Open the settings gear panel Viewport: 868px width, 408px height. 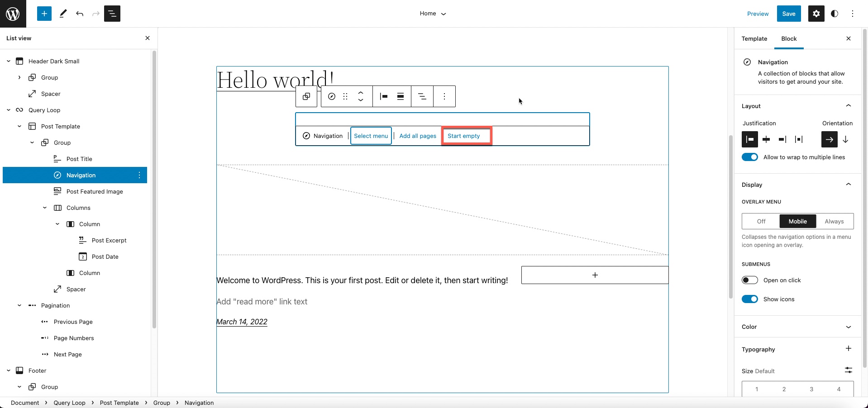point(816,14)
